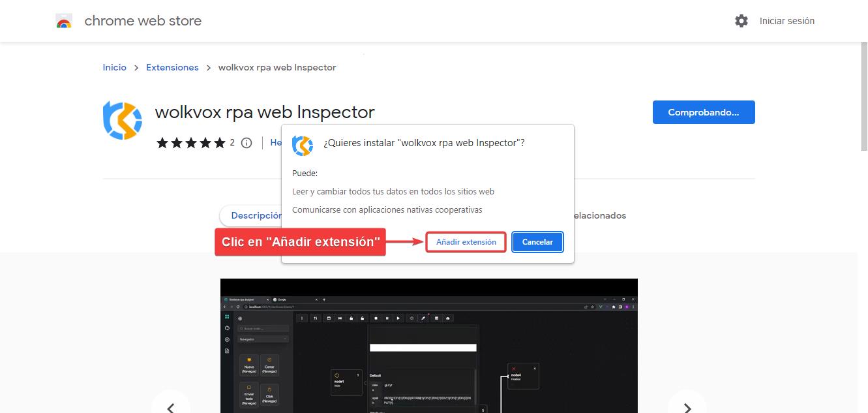Viewport: 868px width, 413px height.
Task: Click the breadcrumb text "wolkvox rpa web Inspector"
Action: (277, 67)
